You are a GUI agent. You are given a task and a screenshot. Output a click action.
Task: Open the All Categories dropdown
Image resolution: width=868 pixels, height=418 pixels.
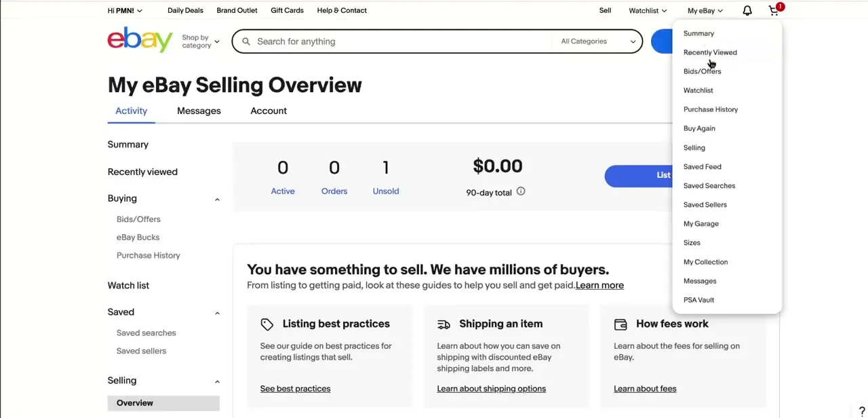click(598, 41)
